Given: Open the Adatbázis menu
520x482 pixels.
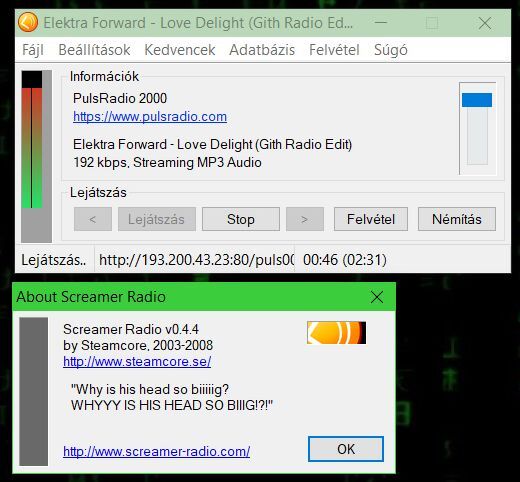Looking at the screenshot, I should click(262, 50).
